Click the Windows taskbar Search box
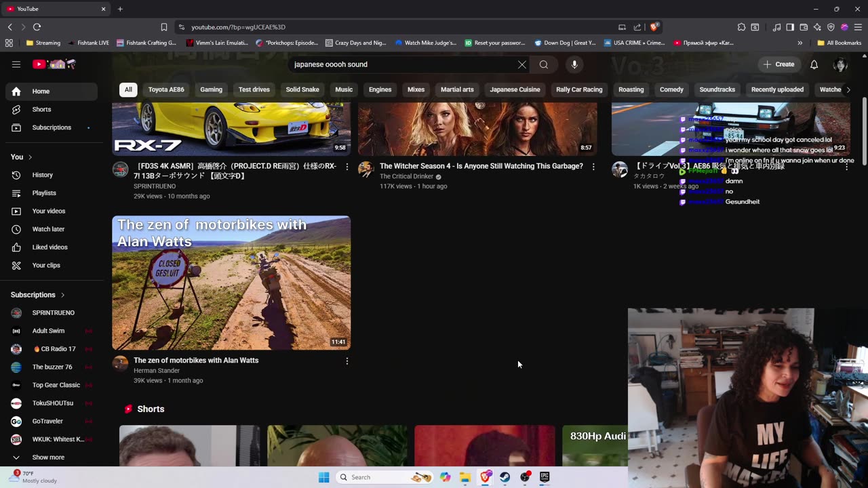The width and height of the screenshot is (868, 488). point(384,477)
